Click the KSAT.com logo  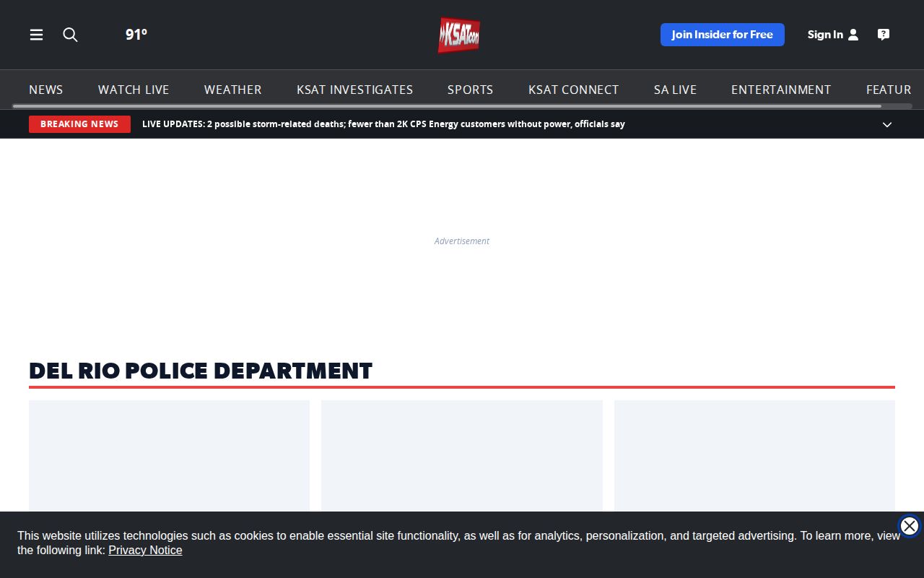[x=459, y=35]
